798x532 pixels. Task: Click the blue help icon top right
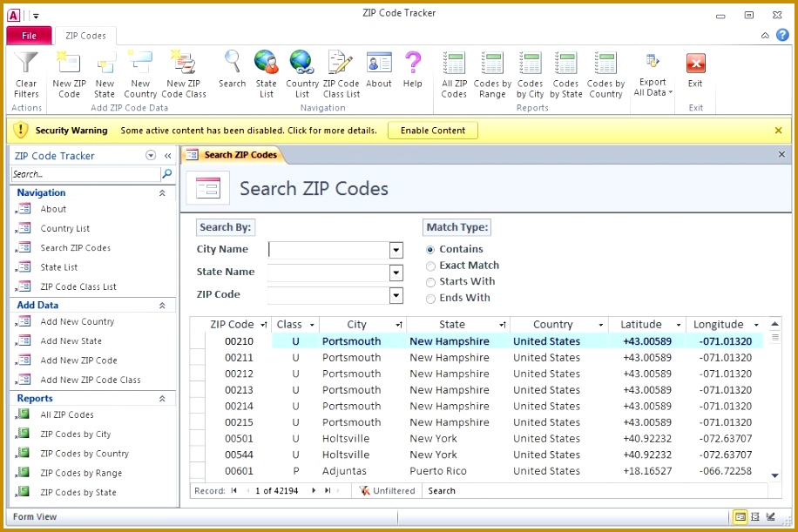[782, 35]
